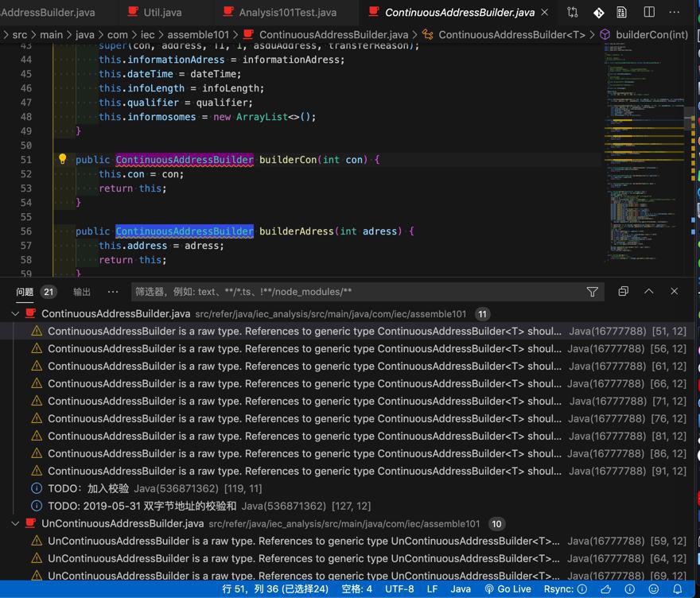The width and height of the screenshot is (700, 598).
Task: Switch to the Analysis101Test.java tab
Action: tap(287, 13)
